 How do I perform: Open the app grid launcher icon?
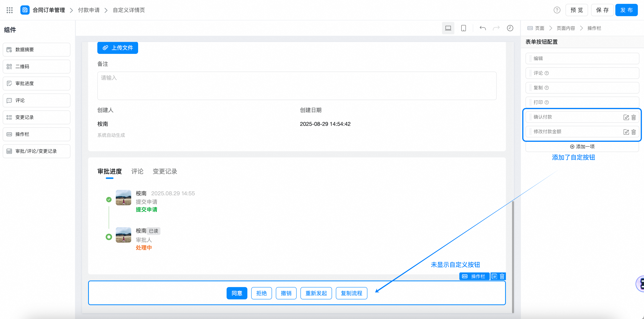(9, 10)
